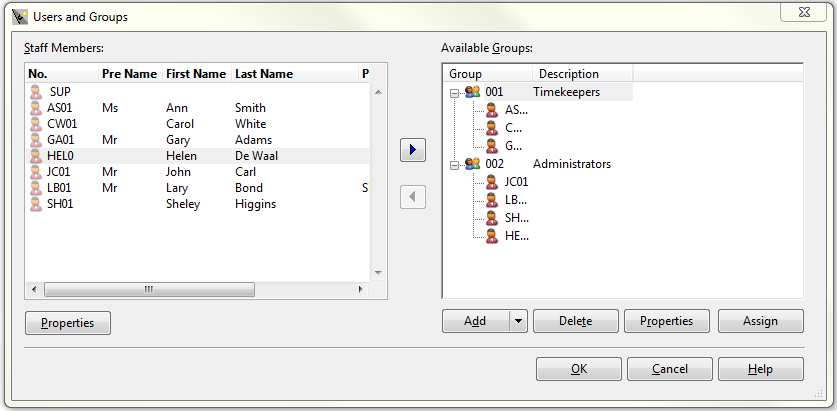
Task: Sort by the Last Name column header
Action: pyautogui.click(x=264, y=74)
